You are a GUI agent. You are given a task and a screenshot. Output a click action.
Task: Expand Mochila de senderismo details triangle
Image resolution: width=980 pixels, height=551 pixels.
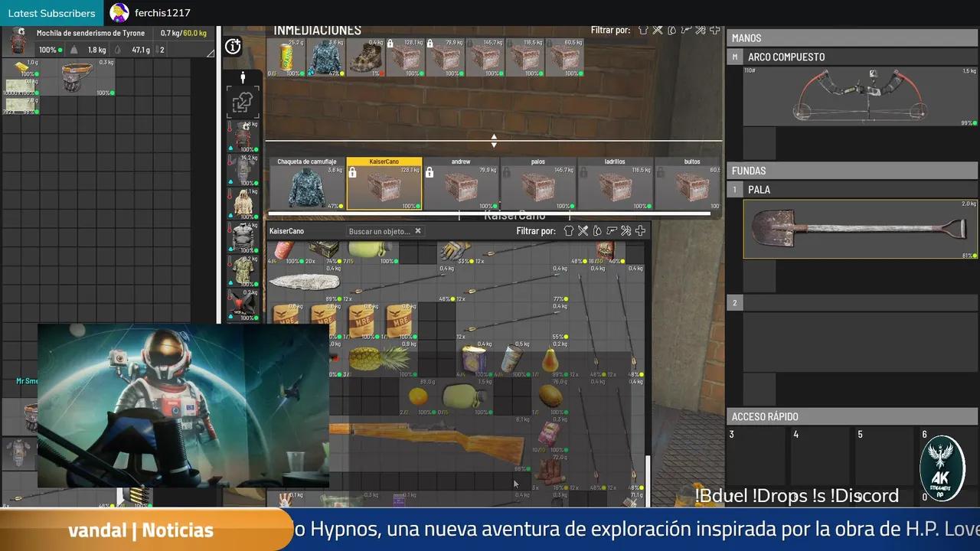click(x=210, y=54)
